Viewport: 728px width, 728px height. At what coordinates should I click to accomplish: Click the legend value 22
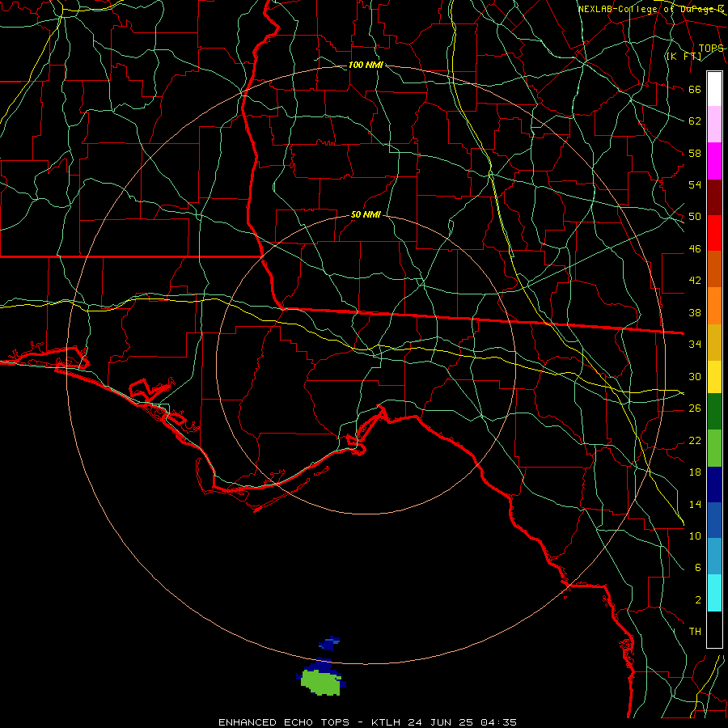pyautogui.click(x=695, y=441)
